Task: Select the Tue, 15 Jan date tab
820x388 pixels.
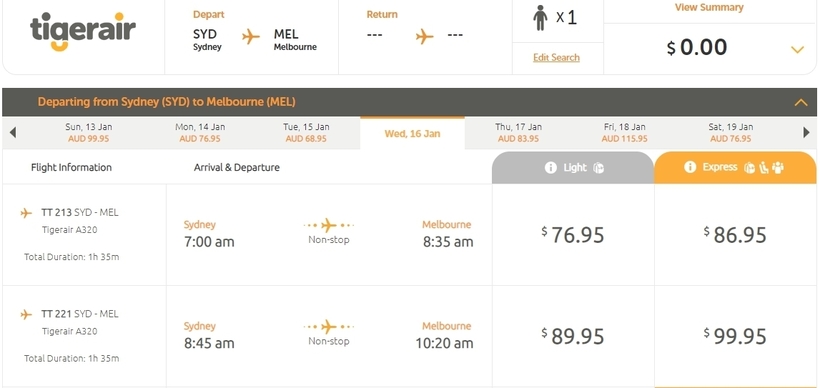Action: pyautogui.click(x=306, y=133)
